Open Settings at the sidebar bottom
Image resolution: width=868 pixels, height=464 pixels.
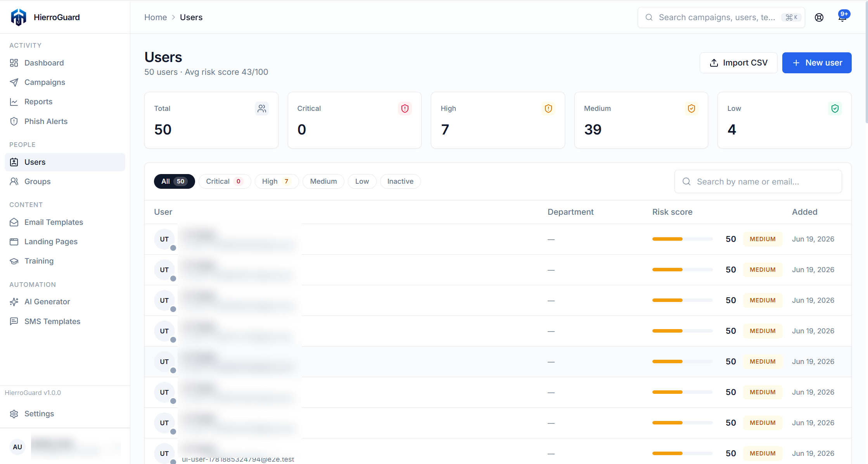click(65, 414)
